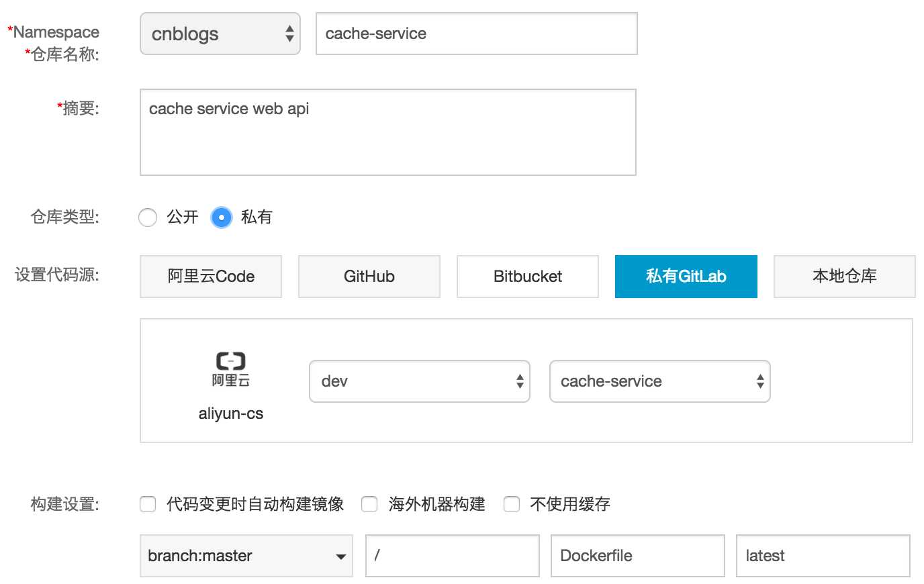Screen dimensions: 924x584
Task: Open the branch:master dropdown
Action: pos(246,556)
